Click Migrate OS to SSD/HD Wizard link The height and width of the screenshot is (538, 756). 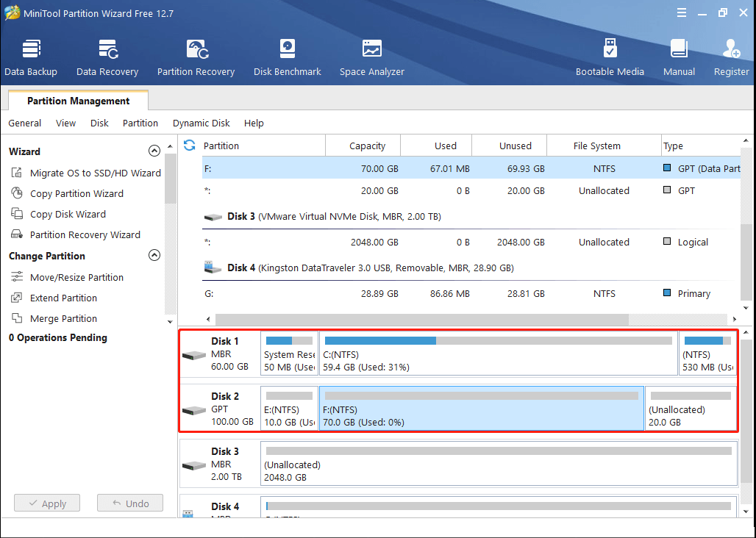[96, 173]
